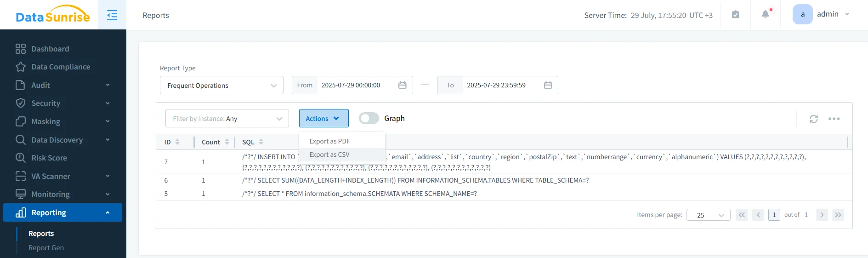Screen dimensions: 868x258
Task: Open Report Gen in the sidebar
Action: pos(46,248)
